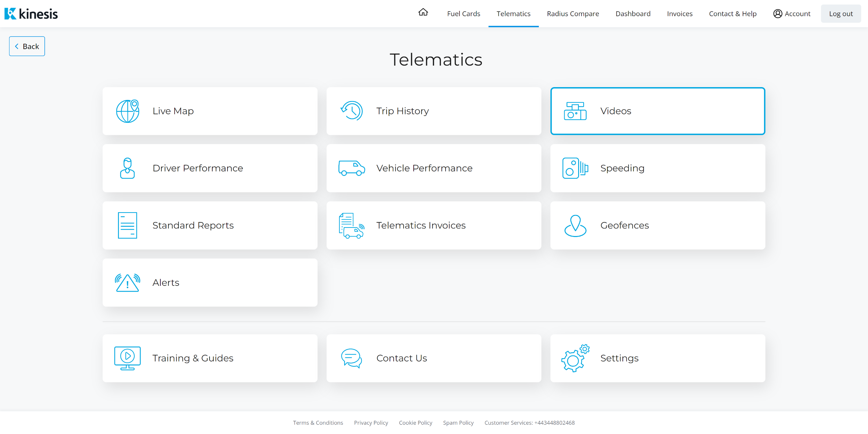Open the Settings gears icon

click(x=575, y=358)
